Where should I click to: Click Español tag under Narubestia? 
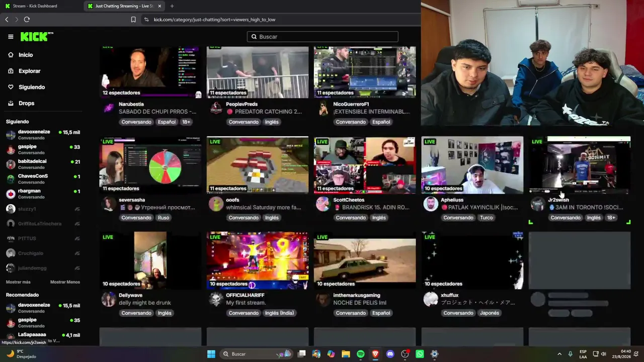click(x=167, y=122)
